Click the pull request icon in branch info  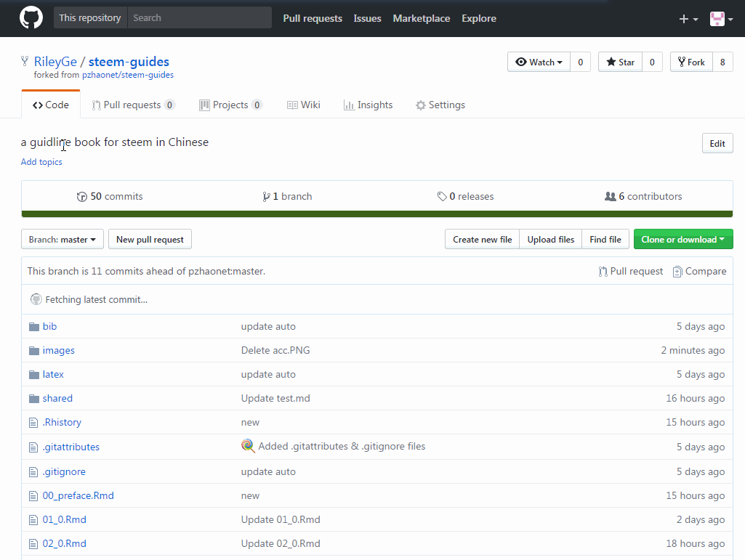(603, 272)
